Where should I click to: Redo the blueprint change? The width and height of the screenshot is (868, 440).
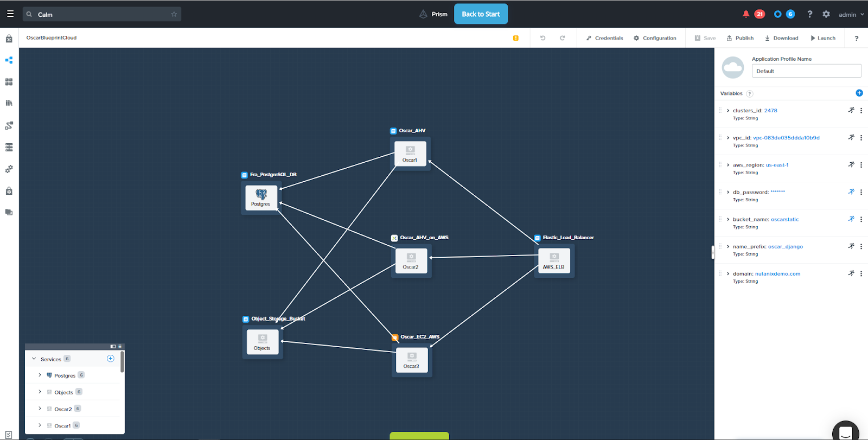563,38
